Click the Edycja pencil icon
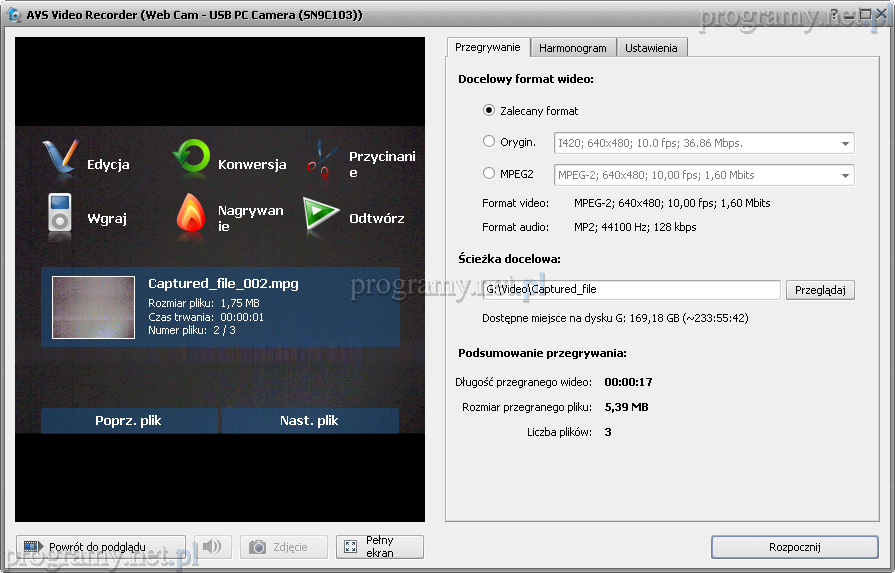The width and height of the screenshot is (895, 573). pyautogui.click(x=59, y=160)
